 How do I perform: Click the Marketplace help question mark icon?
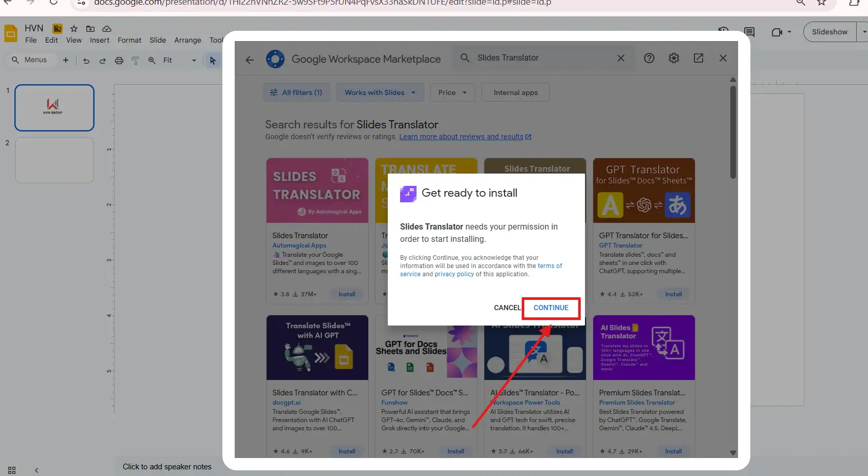[649, 58]
